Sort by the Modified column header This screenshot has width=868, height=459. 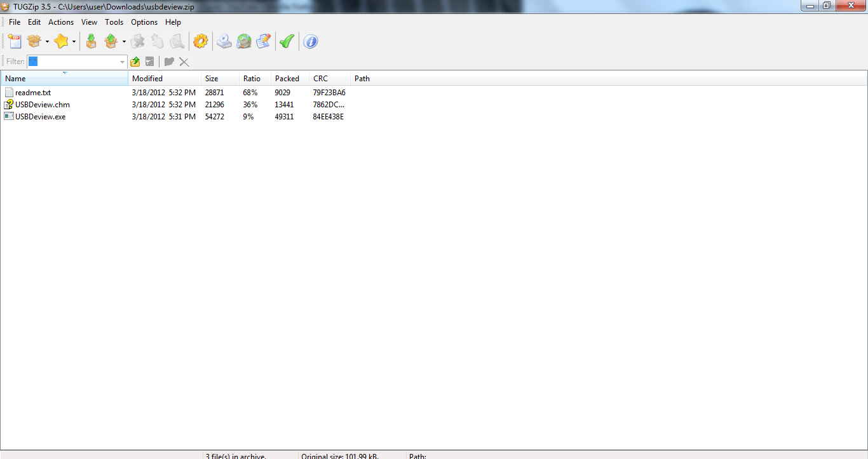coord(165,79)
